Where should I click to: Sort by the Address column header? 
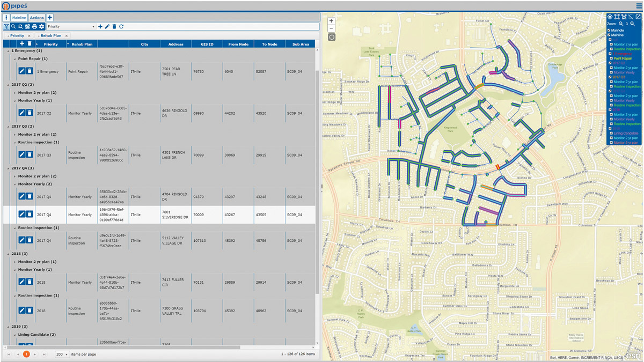pyautogui.click(x=175, y=45)
